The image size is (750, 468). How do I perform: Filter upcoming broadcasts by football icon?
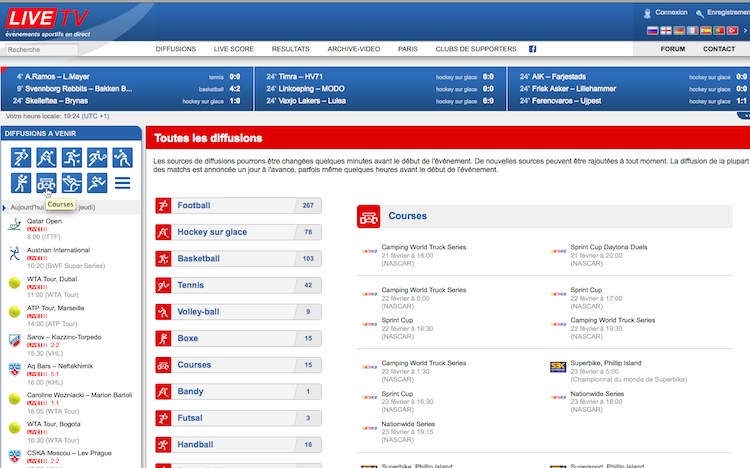coord(21,157)
